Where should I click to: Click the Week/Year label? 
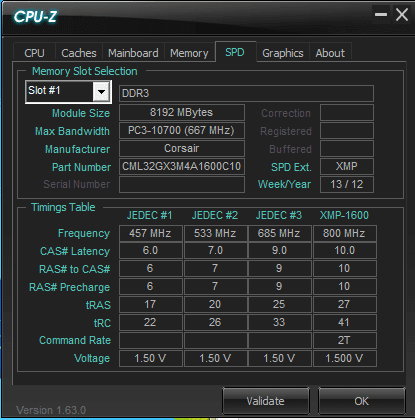(284, 184)
